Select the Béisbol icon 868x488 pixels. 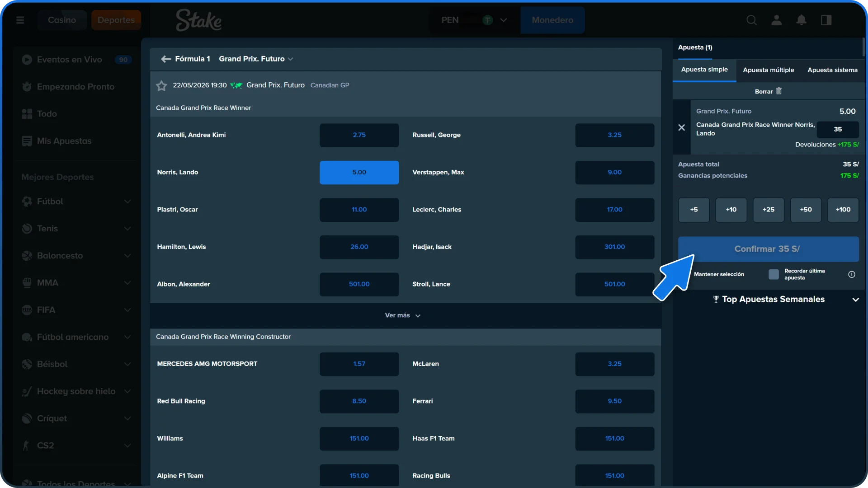(x=27, y=364)
